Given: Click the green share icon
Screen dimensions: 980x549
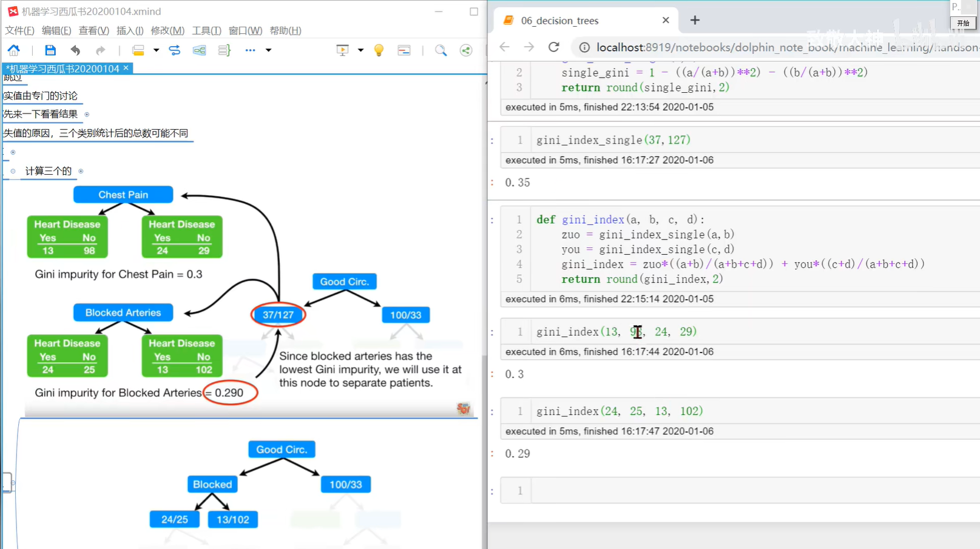Looking at the screenshot, I should click(465, 50).
